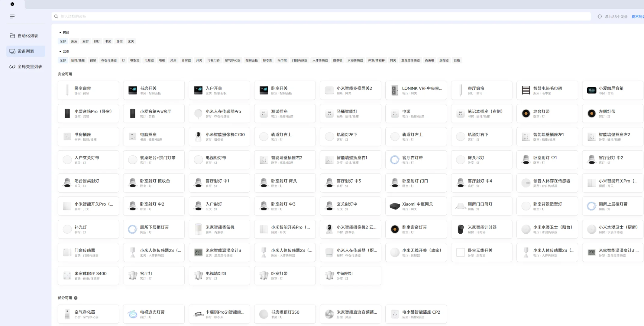Filter devices by the 卧室 room chip

(x=119, y=41)
